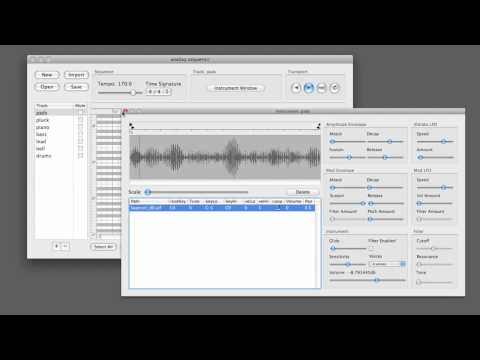
Task: Click the piano roll grid in sequencer window
Action: (109, 173)
